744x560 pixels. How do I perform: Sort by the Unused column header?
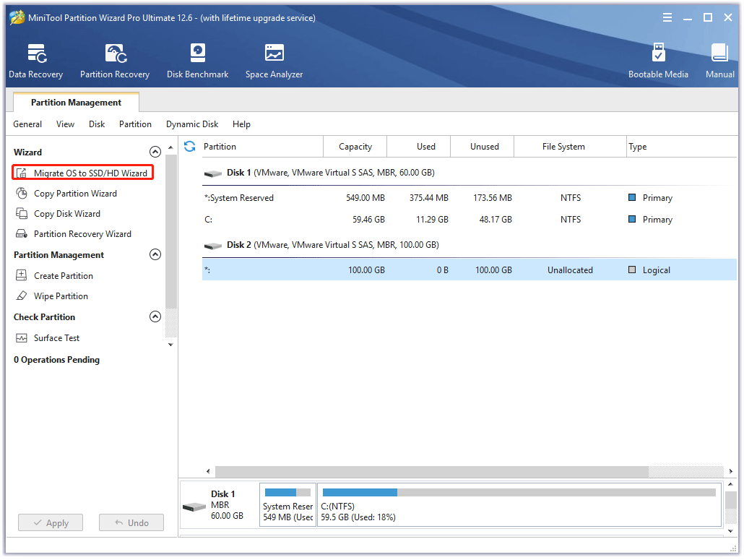(483, 147)
